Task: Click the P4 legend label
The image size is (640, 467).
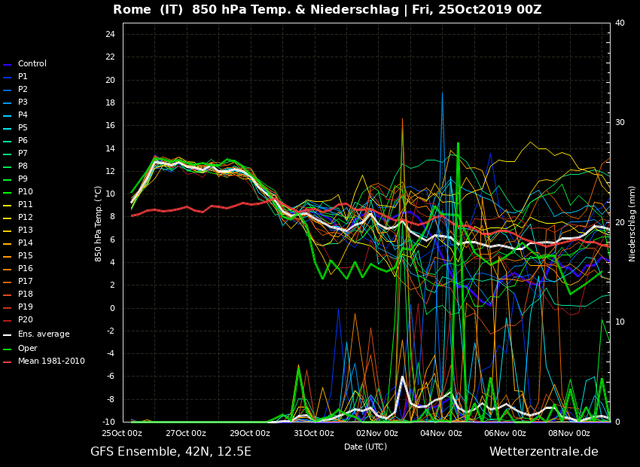Action: (x=23, y=115)
